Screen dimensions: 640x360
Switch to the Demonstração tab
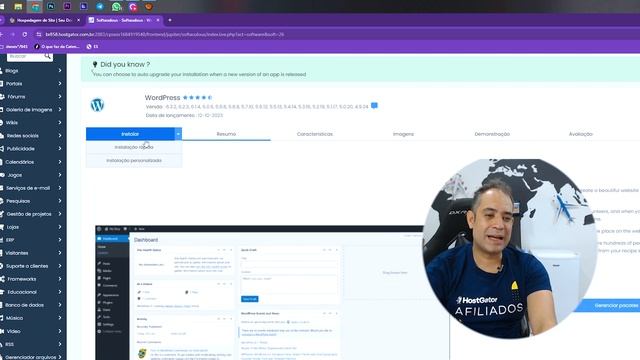tap(492, 134)
